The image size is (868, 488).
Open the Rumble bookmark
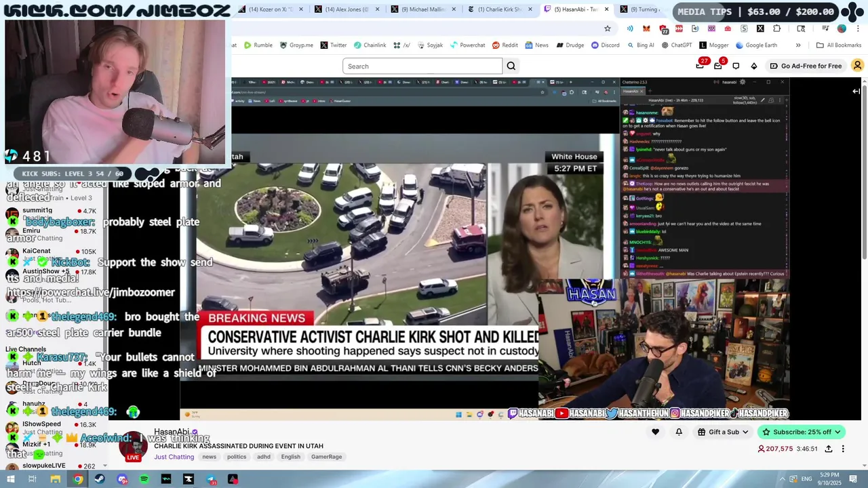click(258, 45)
